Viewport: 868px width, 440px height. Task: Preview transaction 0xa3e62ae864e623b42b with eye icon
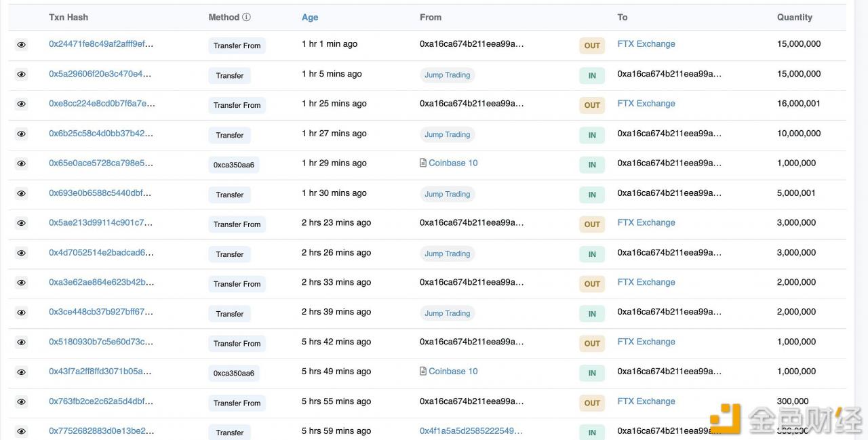21,283
